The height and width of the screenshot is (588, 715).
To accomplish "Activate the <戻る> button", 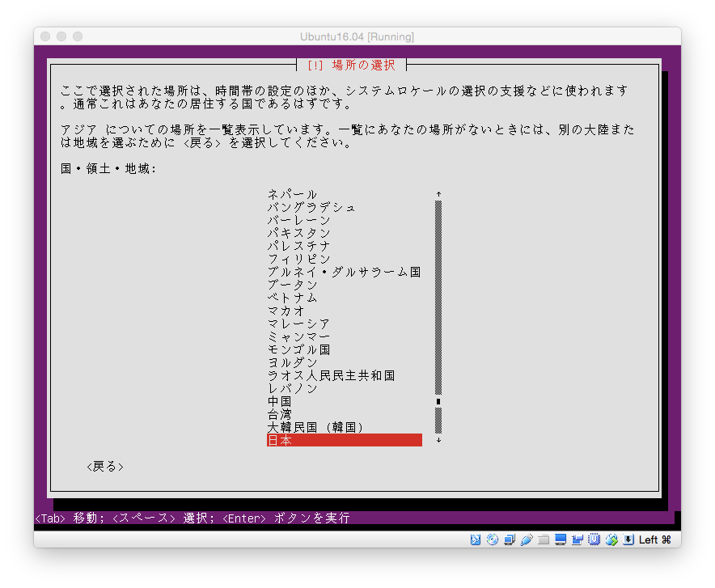I will pos(104,467).
